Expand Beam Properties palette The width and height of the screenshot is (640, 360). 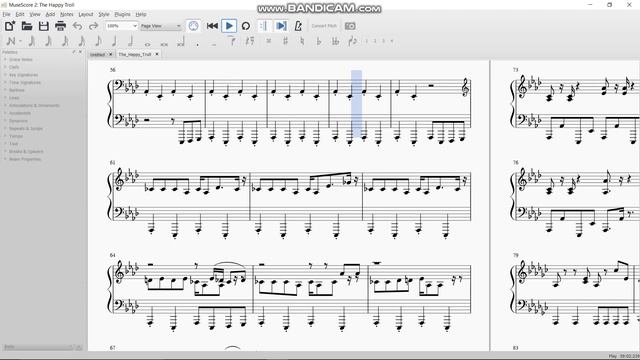pyautogui.click(x=25, y=159)
